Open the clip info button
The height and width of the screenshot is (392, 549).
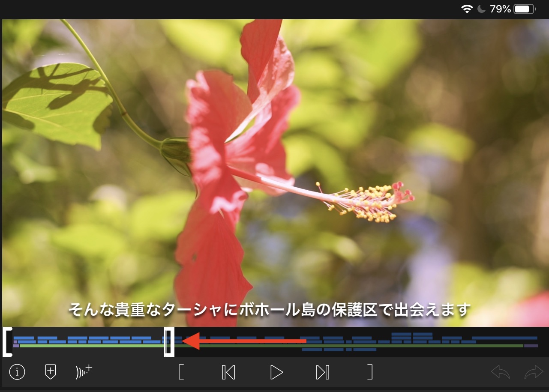[x=17, y=372]
